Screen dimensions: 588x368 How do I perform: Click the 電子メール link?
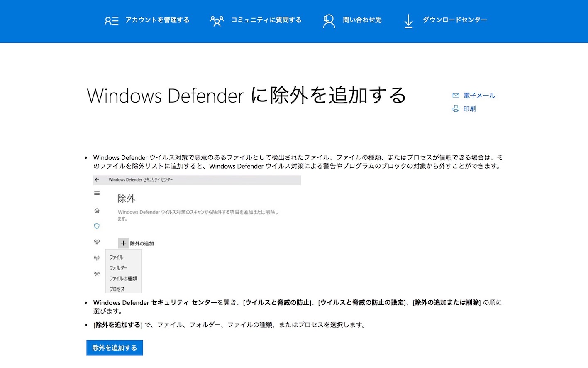point(479,96)
